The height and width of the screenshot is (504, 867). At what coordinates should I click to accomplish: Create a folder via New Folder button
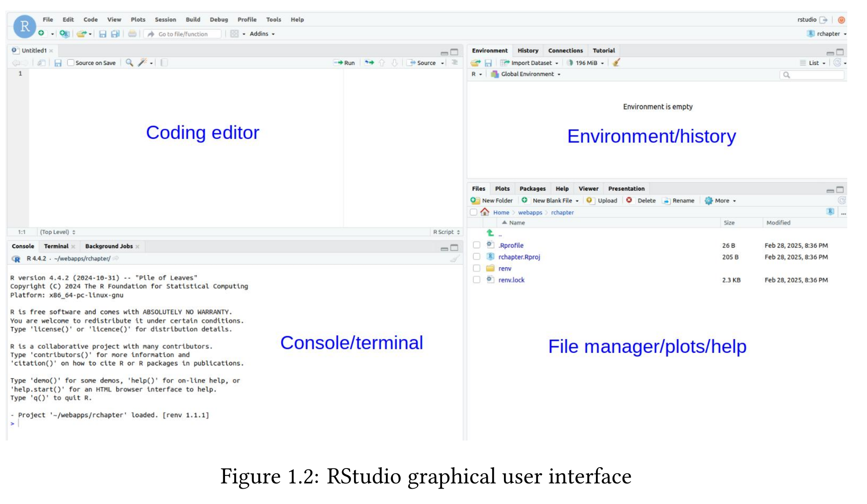tap(493, 200)
